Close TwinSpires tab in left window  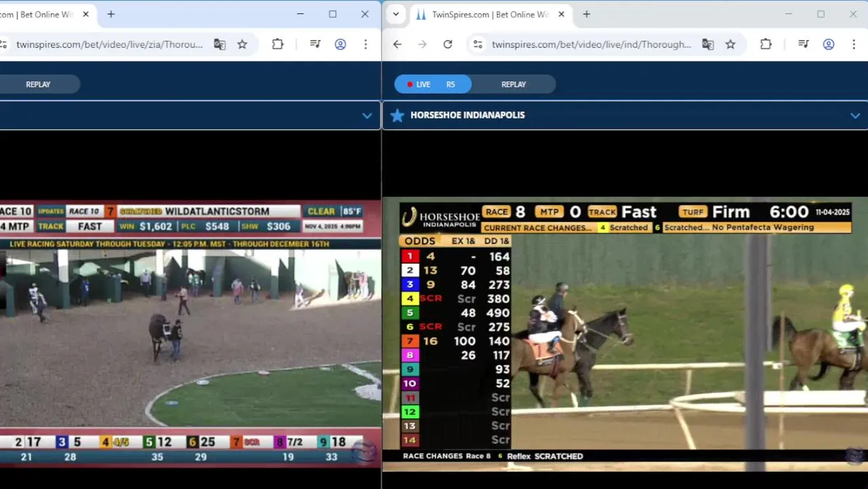coord(86,14)
